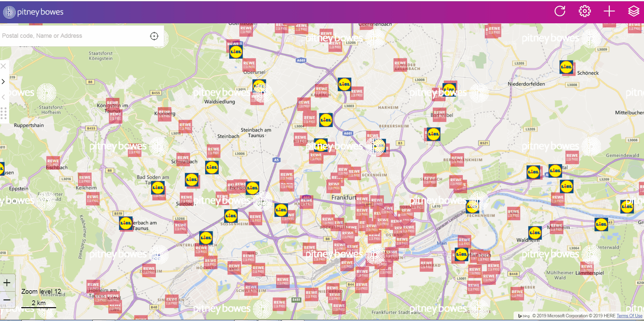Zoom in with the plus button
This screenshot has width=644, height=321.
7,283
